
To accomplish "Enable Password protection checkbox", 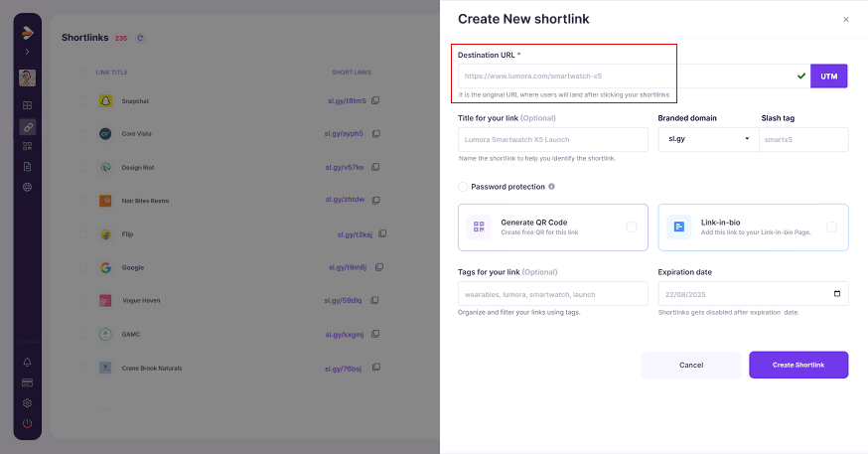I will (463, 187).
